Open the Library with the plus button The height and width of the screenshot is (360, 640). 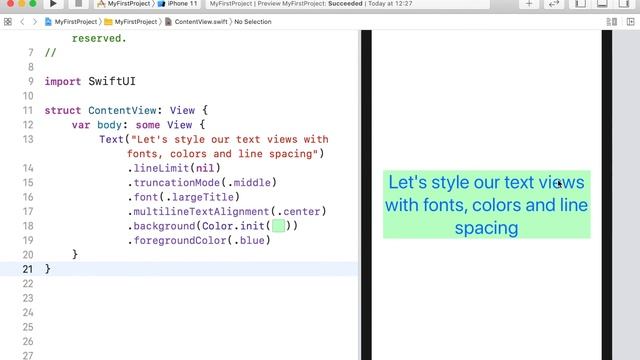(529, 4)
